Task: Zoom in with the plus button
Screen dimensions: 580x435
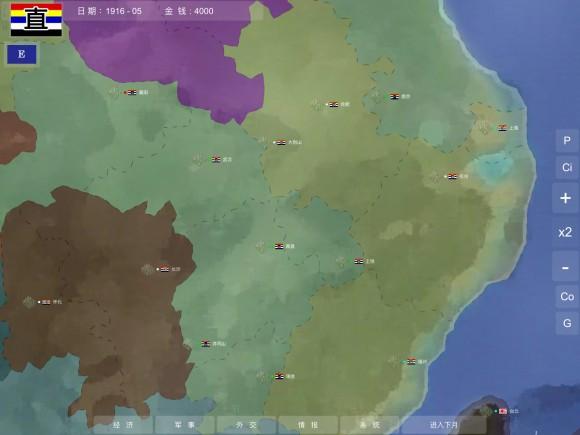Action: 566,198
